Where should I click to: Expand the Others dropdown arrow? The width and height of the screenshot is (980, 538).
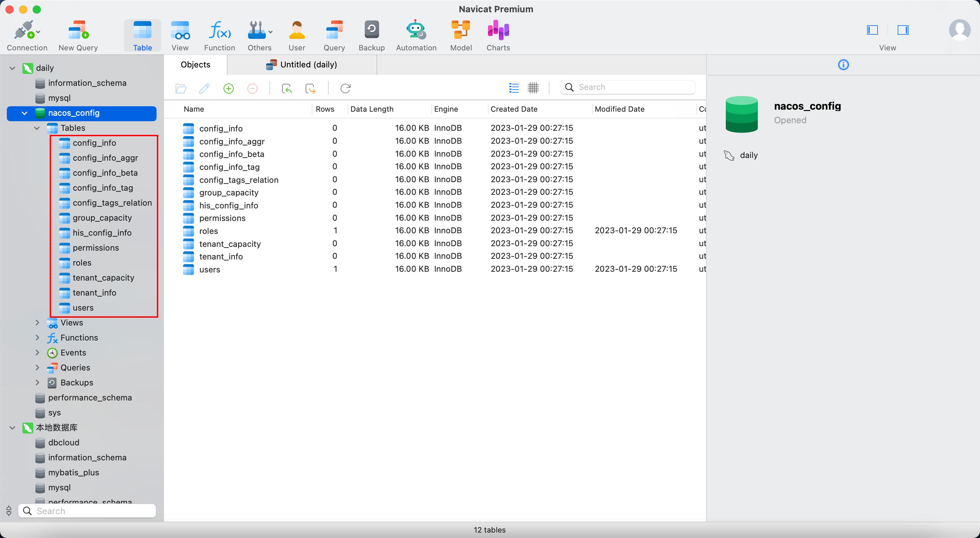[x=271, y=32]
